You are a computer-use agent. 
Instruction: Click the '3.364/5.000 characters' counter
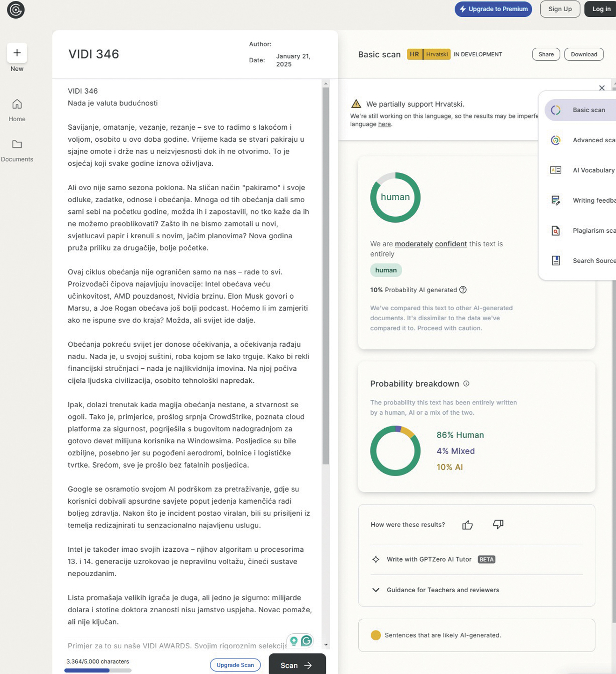tap(98, 661)
